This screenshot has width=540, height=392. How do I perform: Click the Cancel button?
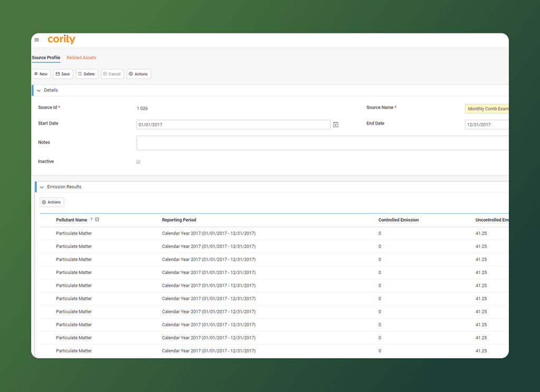[x=112, y=74]
